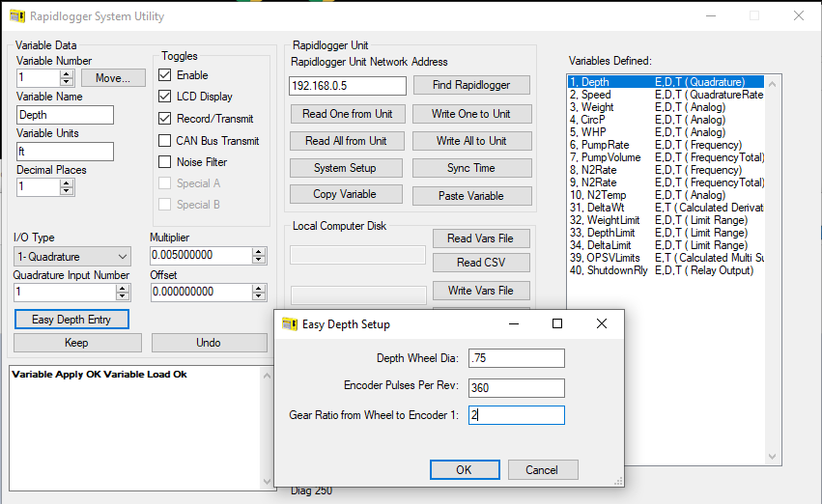The width and height of the screenshot is (822, 504).
Task: Enable the Noise Filter checkbox
Action: point(164,162)
